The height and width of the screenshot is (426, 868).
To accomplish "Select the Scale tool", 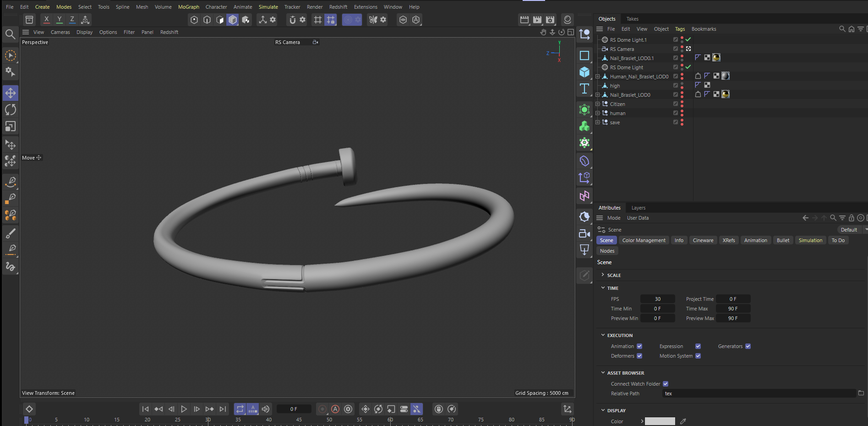I will pyautogui.click(x=11, y=126).
